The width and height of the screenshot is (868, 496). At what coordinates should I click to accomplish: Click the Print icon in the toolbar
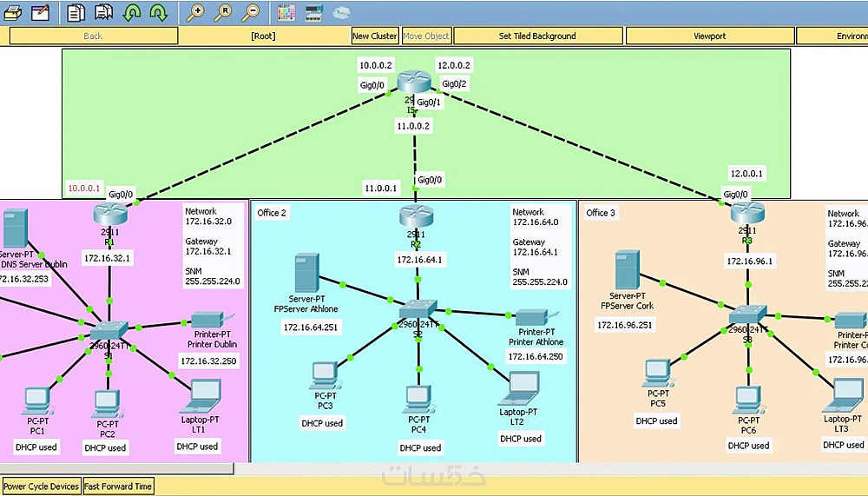13,12
